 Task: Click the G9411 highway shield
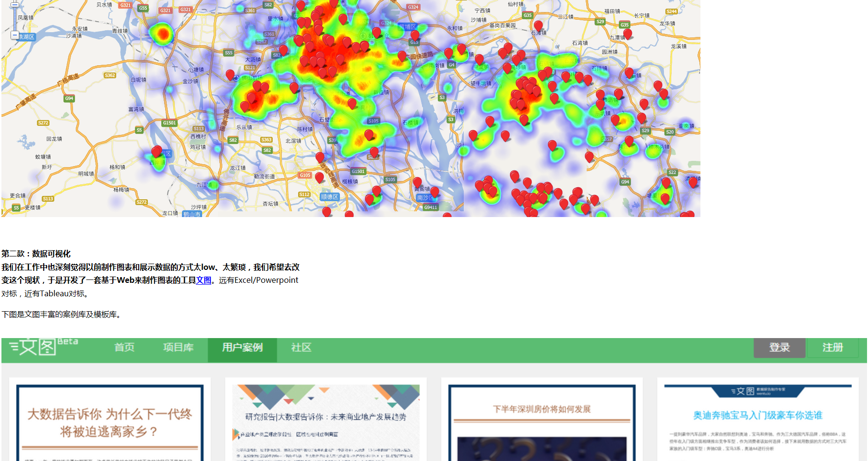point(431,207)
